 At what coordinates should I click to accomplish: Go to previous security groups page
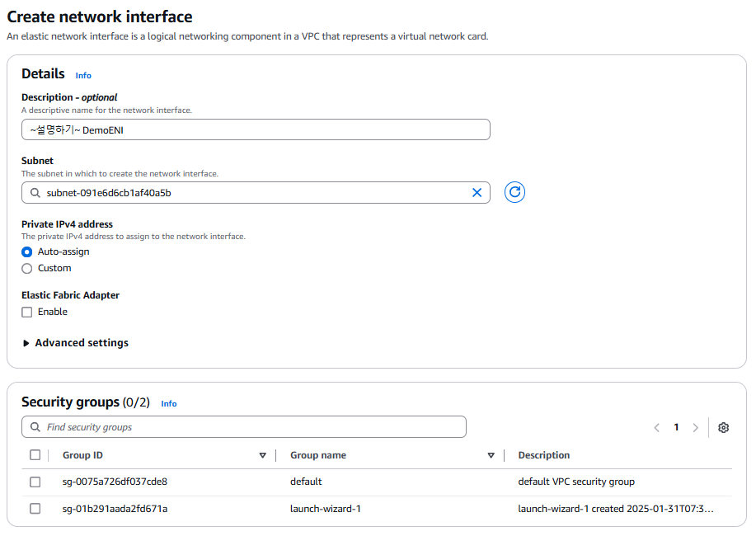click(x=657, y=427)
